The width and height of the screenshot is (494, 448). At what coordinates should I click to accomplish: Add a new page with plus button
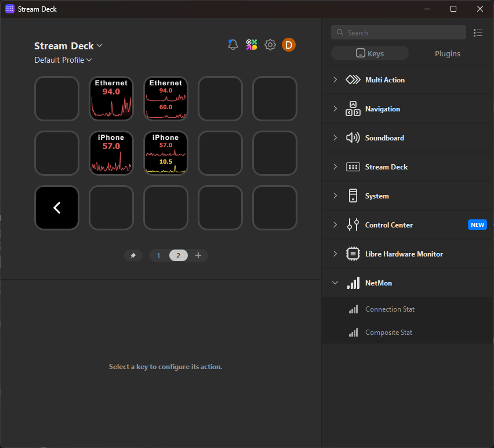click(x=198, y=255)
